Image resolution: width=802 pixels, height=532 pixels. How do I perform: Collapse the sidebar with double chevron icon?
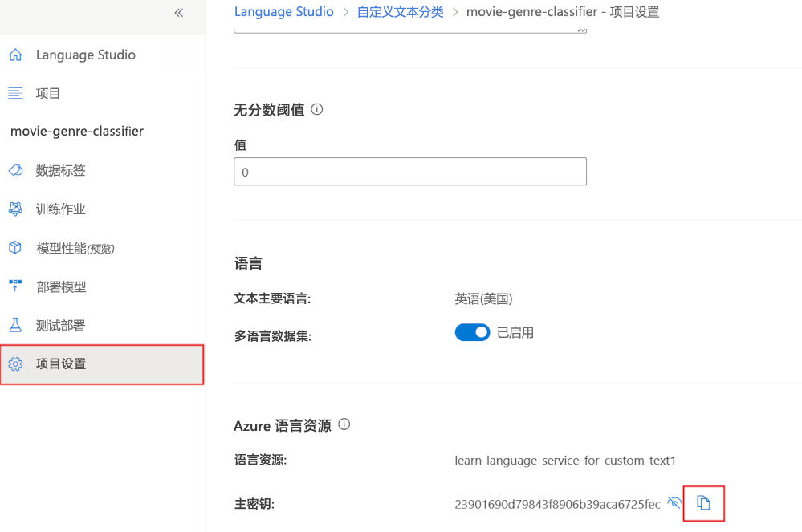178,13
